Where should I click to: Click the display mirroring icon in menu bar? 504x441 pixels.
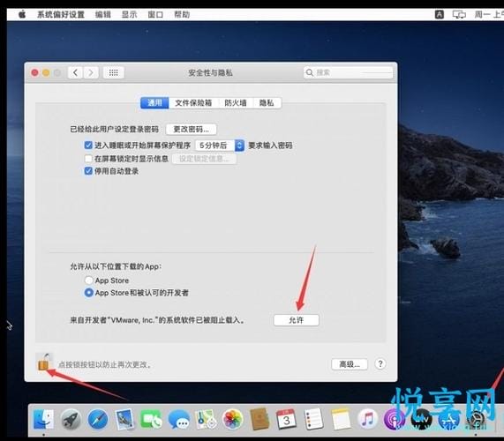coord(459,14)
